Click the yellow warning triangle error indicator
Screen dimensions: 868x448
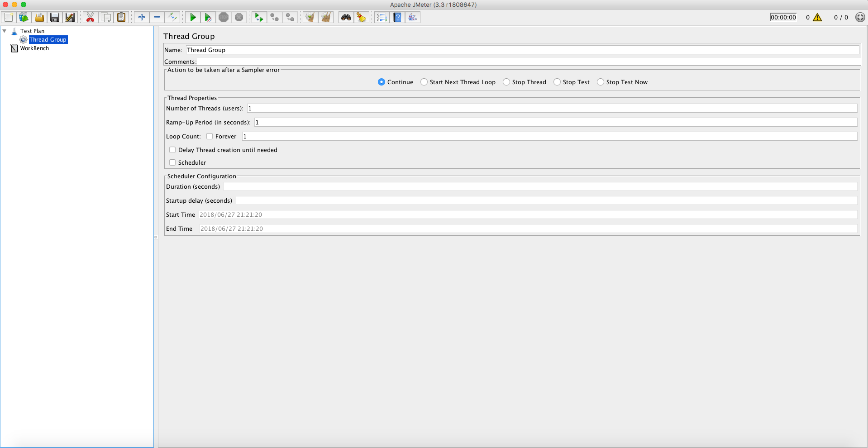[817, 17]
